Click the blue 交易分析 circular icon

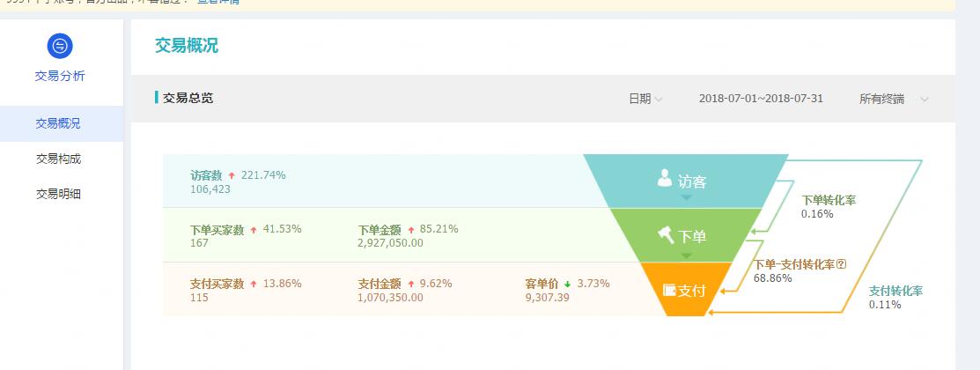tap(60, 46)
